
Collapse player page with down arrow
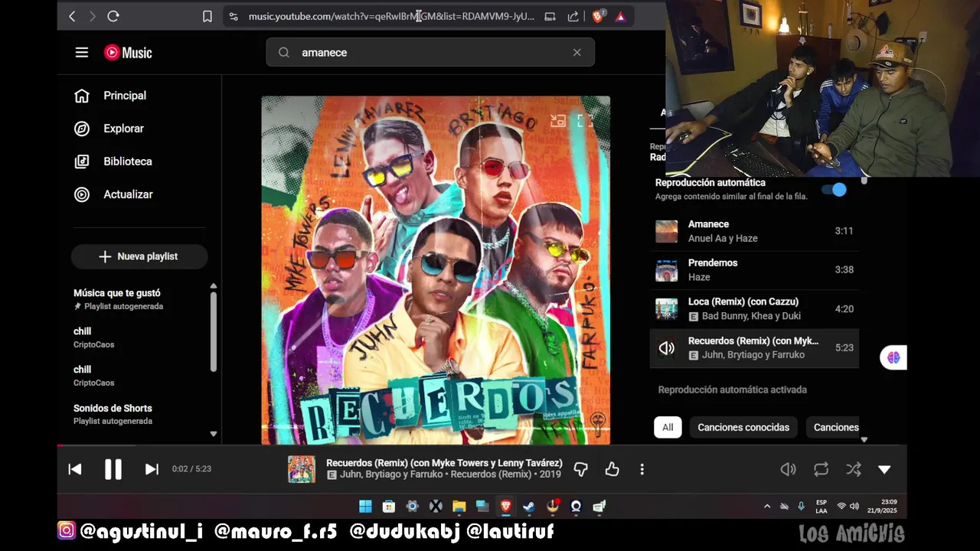884,469
